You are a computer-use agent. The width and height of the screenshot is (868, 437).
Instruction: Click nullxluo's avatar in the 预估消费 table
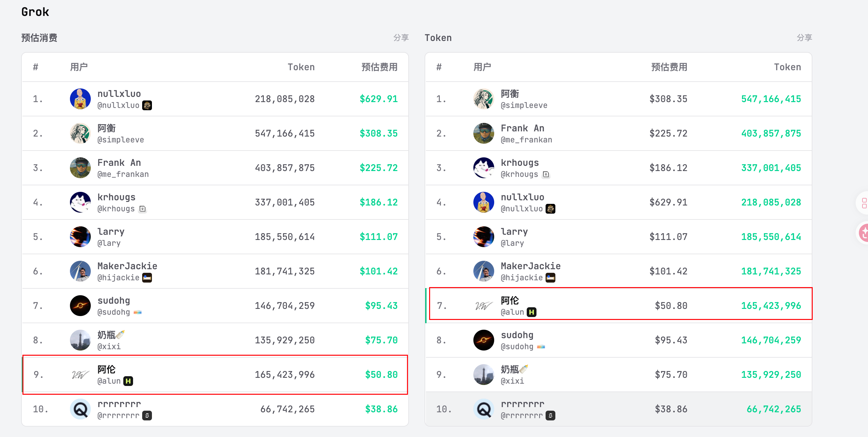pos(80,99)
